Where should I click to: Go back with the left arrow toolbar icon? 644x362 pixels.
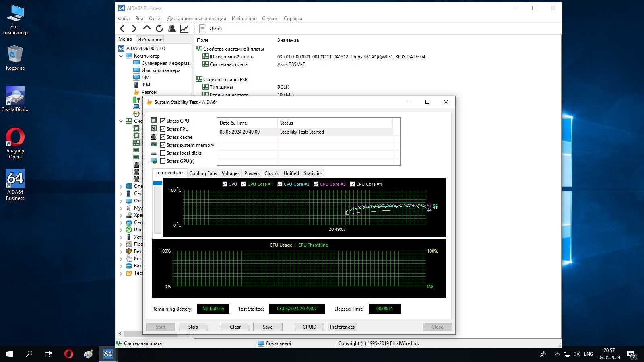[x=122, y=28]
